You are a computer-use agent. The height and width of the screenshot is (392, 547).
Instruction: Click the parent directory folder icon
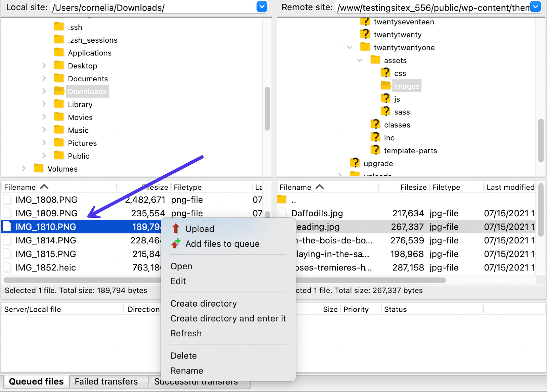pyautogui.click(x=282, y=199)
